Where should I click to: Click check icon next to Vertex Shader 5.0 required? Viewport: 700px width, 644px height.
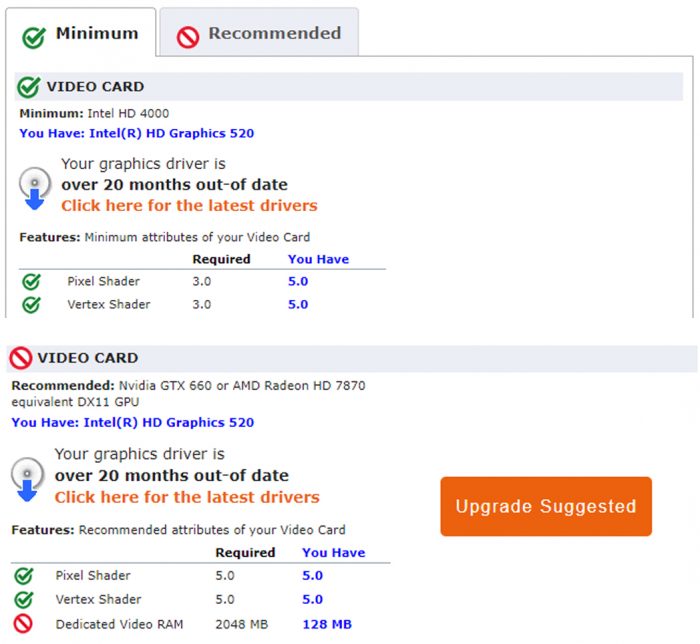pyautogui.click(x=24, y=599)
